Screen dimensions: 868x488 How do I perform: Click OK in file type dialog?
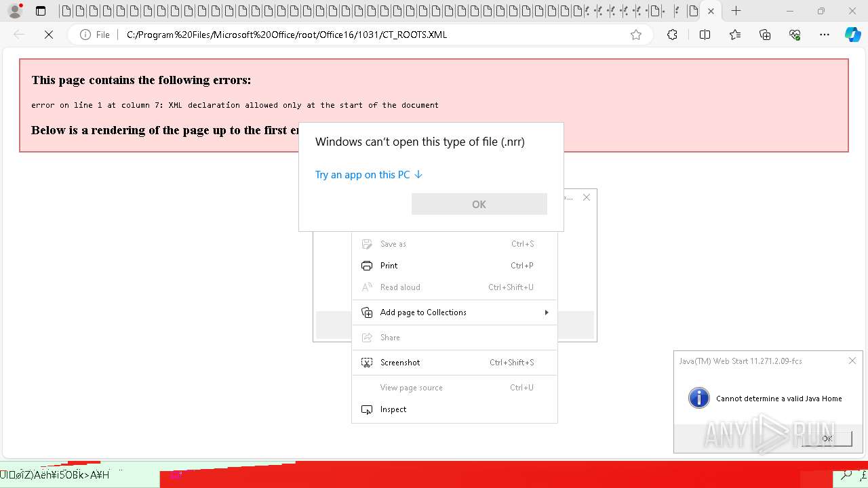(479, 204)
